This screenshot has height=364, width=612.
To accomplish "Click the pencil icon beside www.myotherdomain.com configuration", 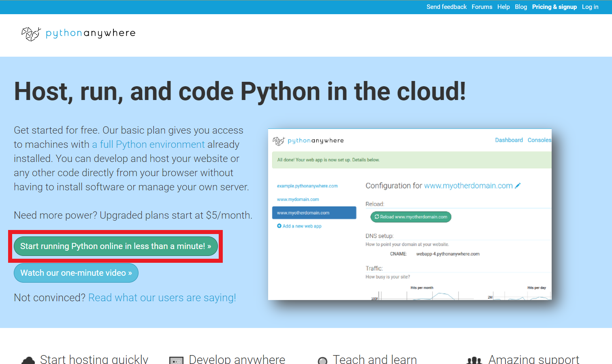I will point(518,185).
